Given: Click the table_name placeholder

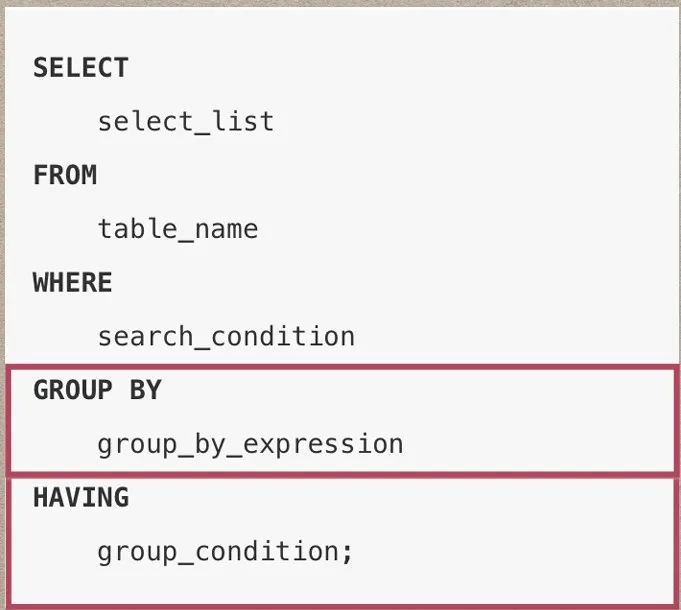Looking at the screenshot, I should click(x=178, y=229).
